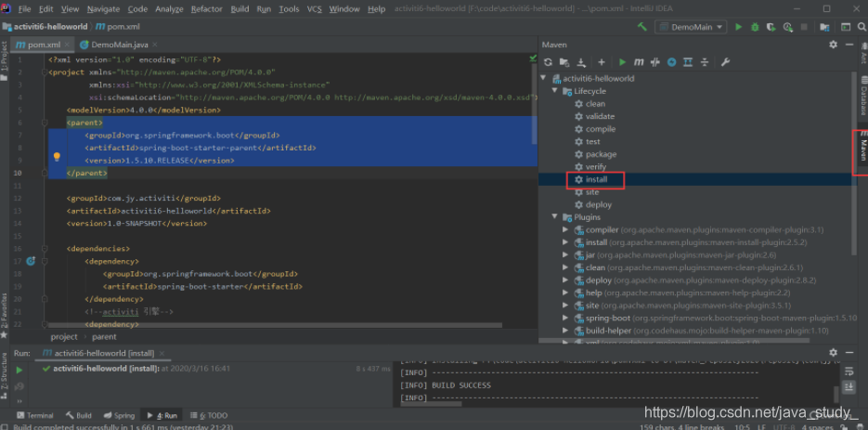Collapse all nodes in Maven tree
This screenshot has width=868, height=430.
705,62
